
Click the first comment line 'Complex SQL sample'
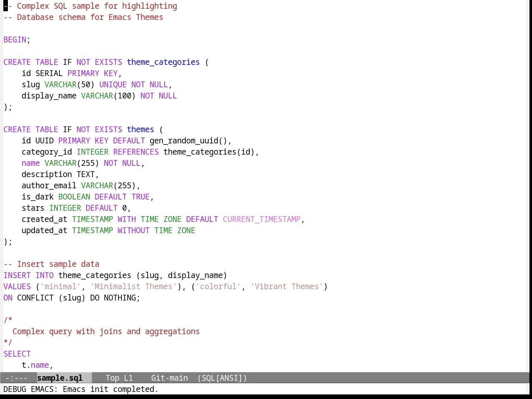point(90,6)
